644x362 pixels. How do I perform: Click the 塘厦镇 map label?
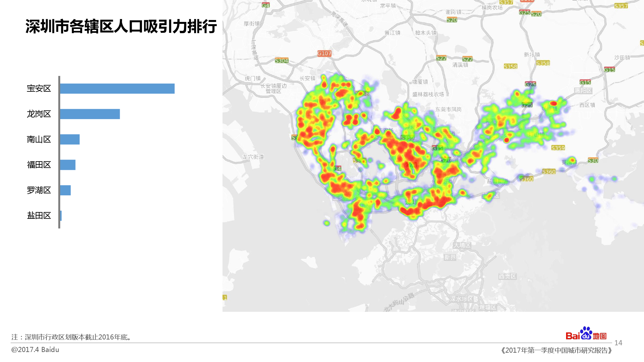[x=420, y=82]
